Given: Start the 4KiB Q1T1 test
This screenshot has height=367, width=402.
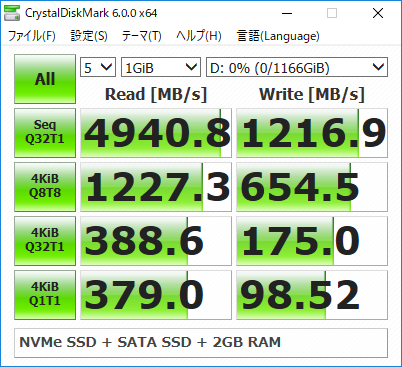Looking at the screenshot, I should click(x=45, y=295).
